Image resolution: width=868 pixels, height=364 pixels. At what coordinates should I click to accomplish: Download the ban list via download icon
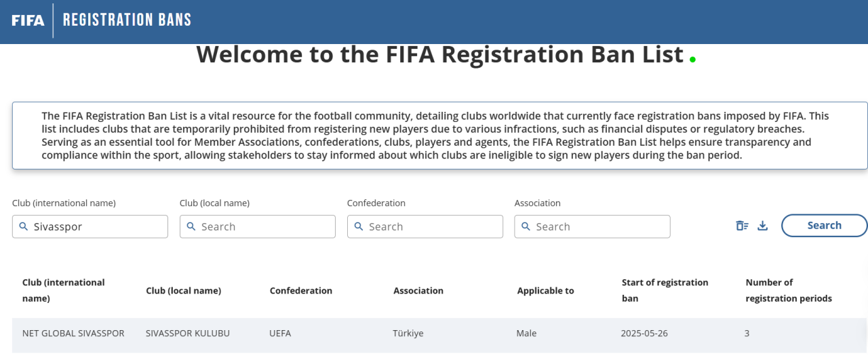point(763,226)
